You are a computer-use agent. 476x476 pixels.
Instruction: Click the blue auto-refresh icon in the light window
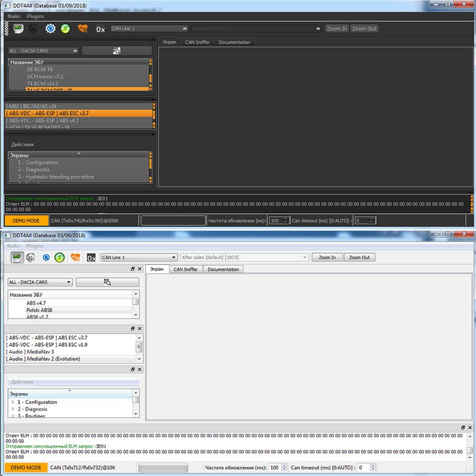coord(46,258)
